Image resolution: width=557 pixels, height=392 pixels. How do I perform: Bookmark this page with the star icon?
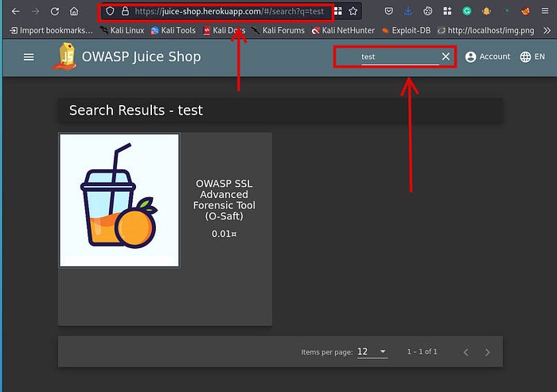[x=353, y=11]
